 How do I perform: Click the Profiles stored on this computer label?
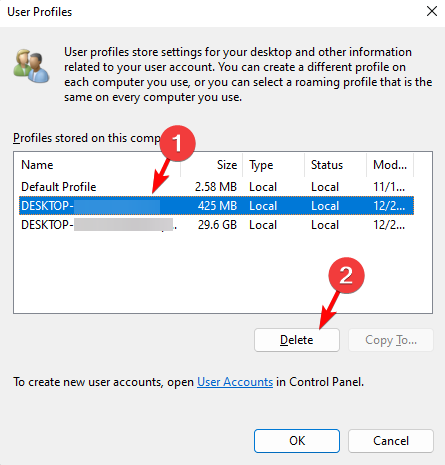tap(86, 138)
